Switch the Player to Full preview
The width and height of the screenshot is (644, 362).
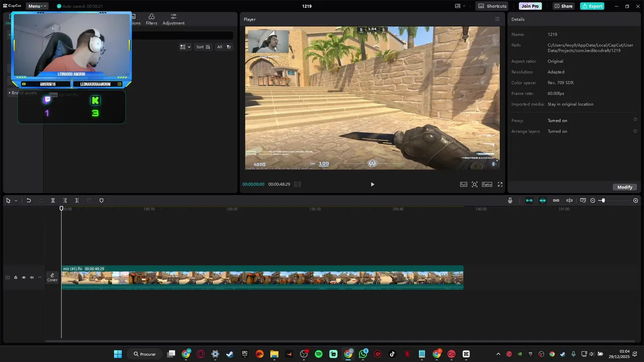(x=464, y=185)
